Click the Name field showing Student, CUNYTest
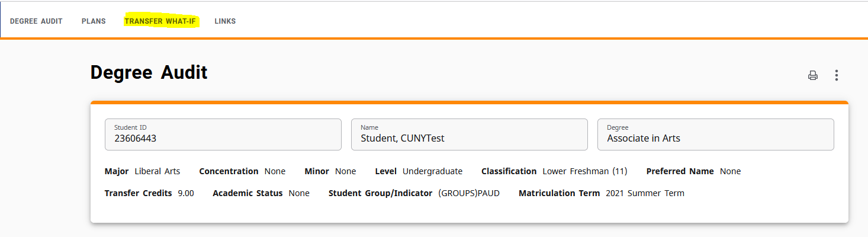The height and width of the screenshot is (237, 868). tap(470, 134)
